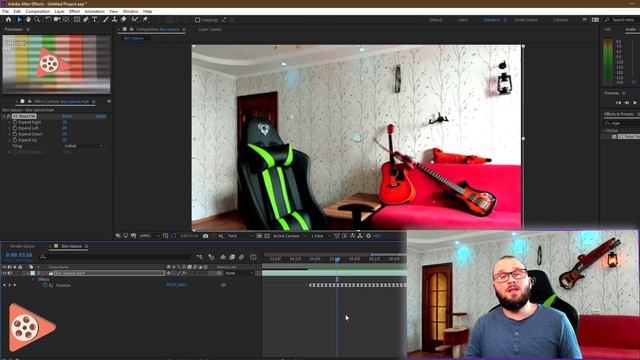The height and width of the screenshot is (360, 640).
Task: Click the Home icon in the toolbar
Action: [x=8, y=19]
